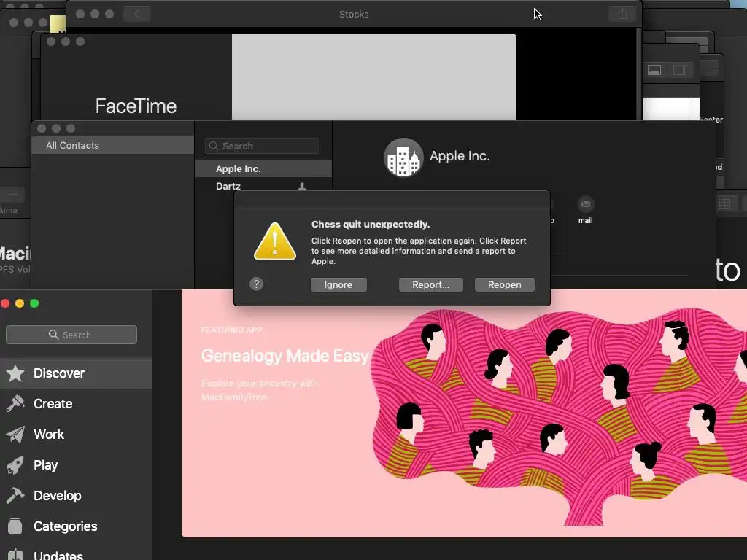Minimize the App Store window with yellow button
Viewport: 747px width, 560px height.
coord(20,304)
